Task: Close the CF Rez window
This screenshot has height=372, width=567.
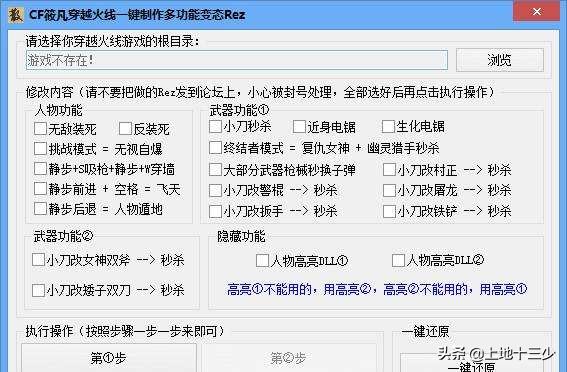Action: [x=537, y=12]
